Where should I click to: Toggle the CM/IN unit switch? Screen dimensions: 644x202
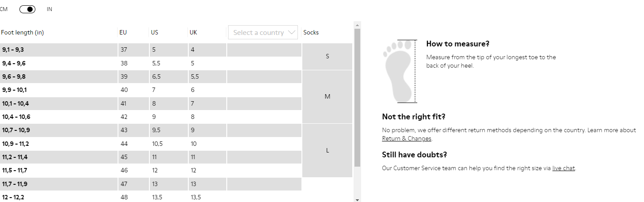(x=27, y=9)
